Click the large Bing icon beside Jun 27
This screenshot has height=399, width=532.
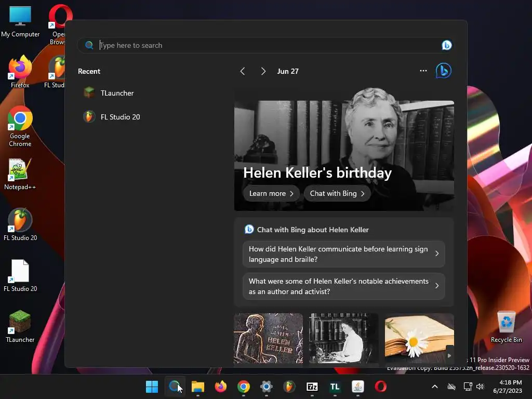click(444, 71)
